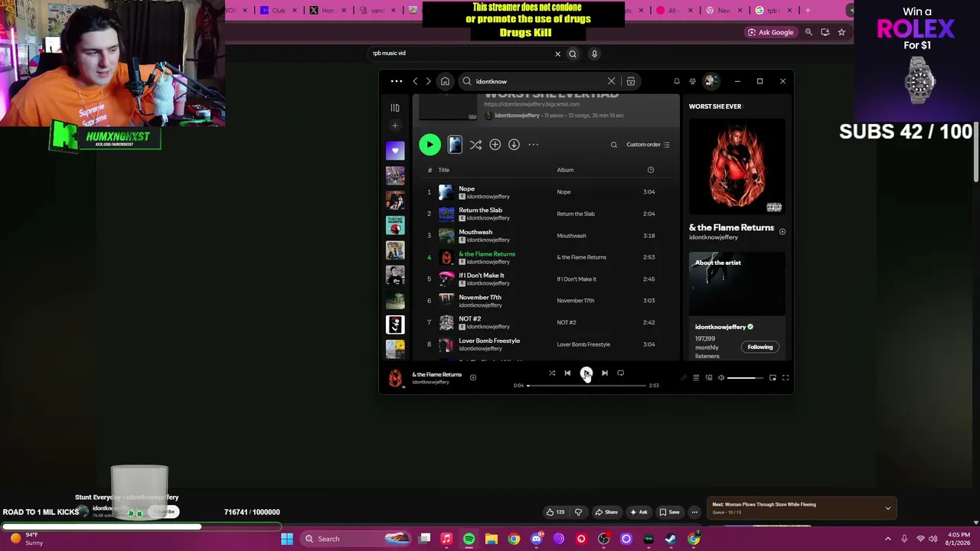Screen dimensions: 980x551
Task: Open the Browse icon in Spotify search bar
Action: (631, 81)
